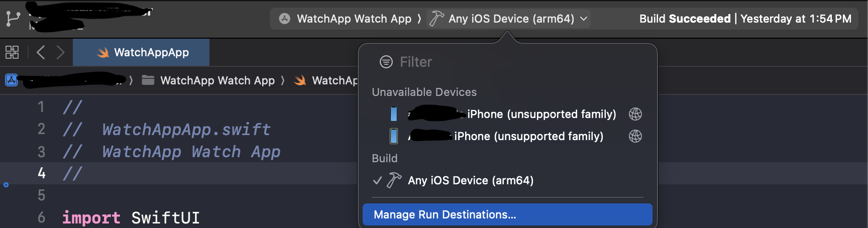Go back with the left chevron
This screenshot has height=228, width=868.
(x=41, y=52)
